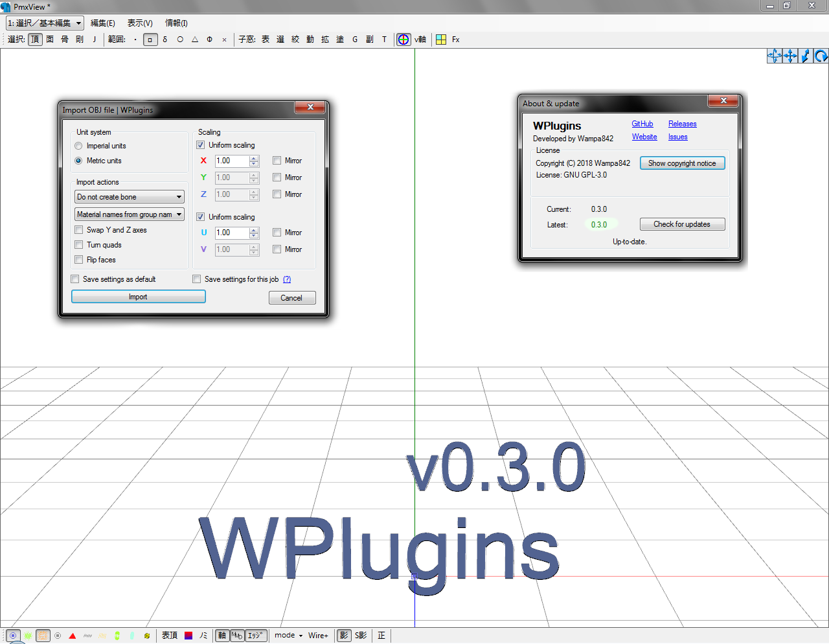Select rigid body selection mode 剛
Image resolution: width=829 pixels, height=644 pixels.
click(x=80, y=40)
